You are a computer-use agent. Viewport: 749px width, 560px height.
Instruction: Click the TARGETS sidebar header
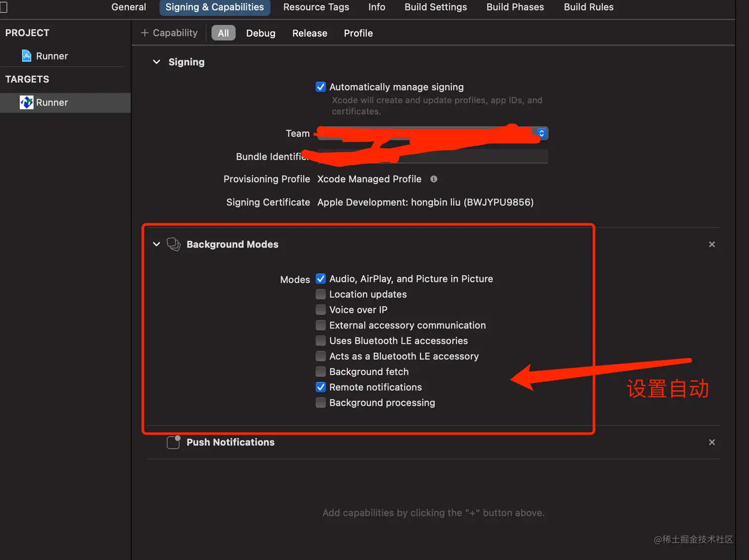(27, 79)
